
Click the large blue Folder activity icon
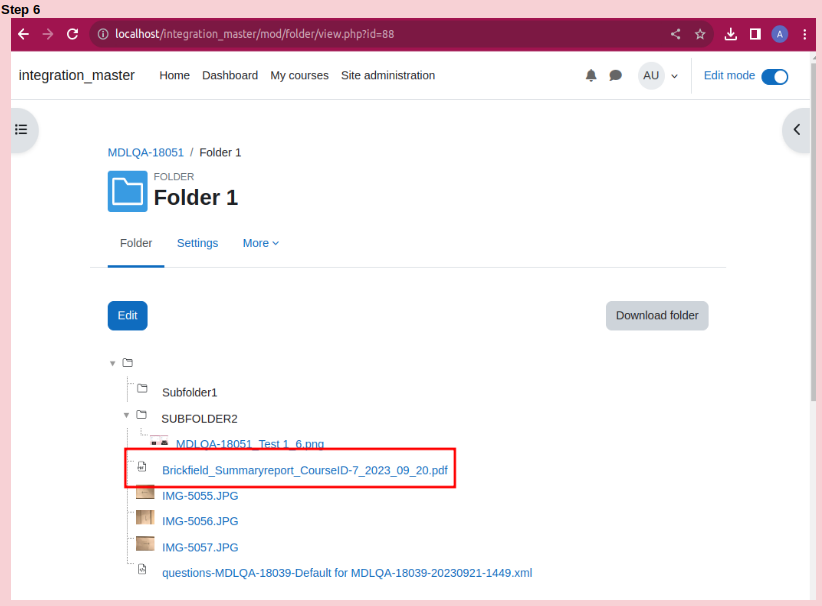(x=127, y=191)
